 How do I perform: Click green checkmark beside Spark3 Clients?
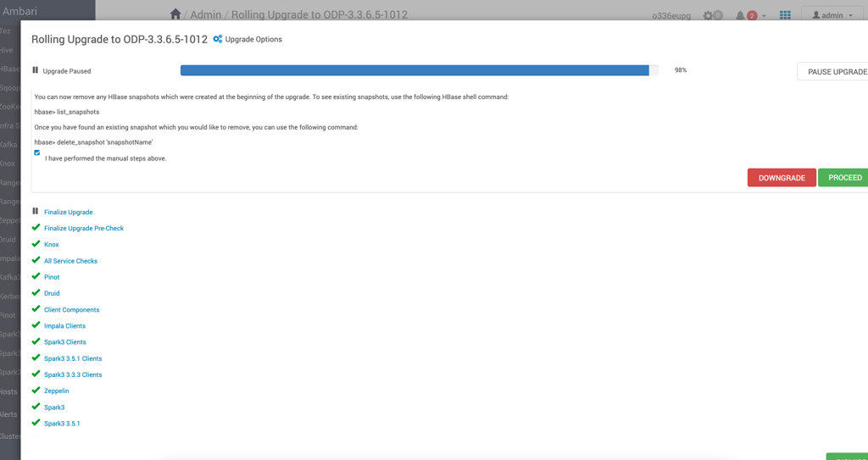pos(36,341)
